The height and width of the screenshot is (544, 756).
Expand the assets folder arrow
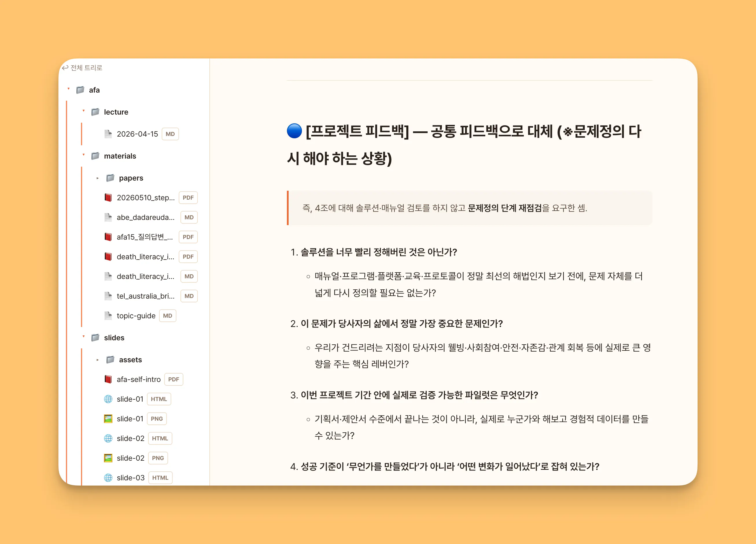click(x=97, y=360)
